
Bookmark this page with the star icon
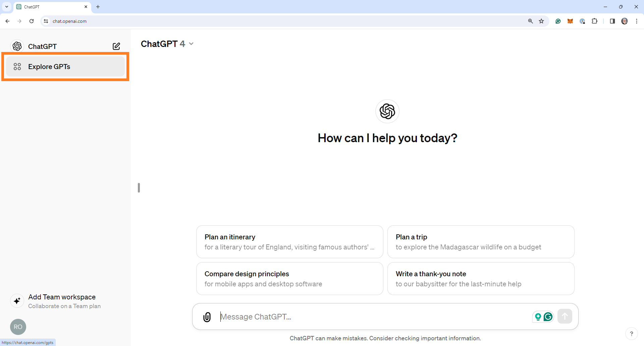541,21
